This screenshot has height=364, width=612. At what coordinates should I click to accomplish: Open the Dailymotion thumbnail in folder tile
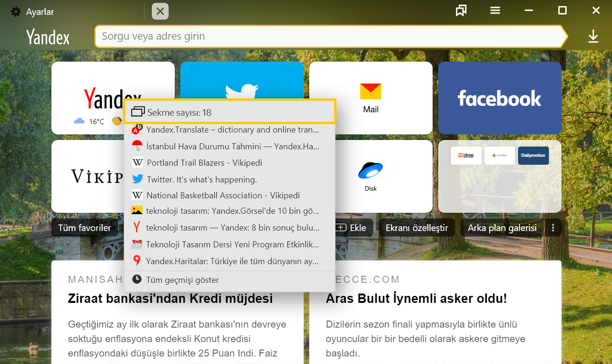534,155
